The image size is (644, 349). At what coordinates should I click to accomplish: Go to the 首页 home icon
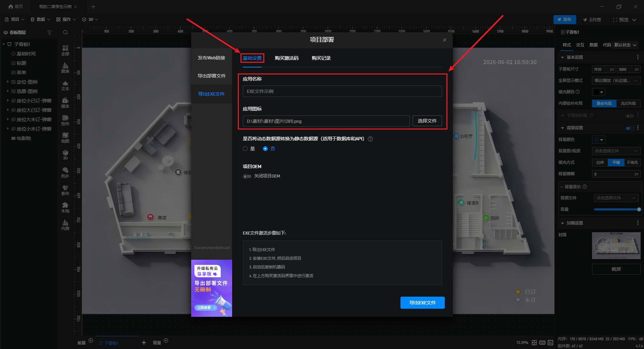[x=11, y=6]
